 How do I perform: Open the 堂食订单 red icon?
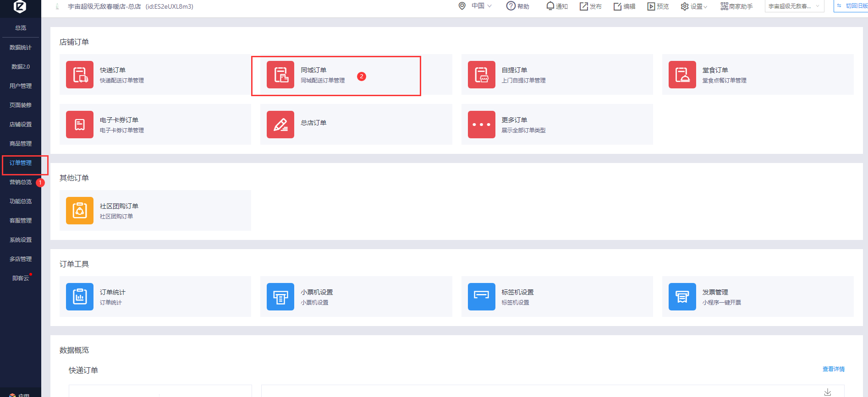(682, 75)
